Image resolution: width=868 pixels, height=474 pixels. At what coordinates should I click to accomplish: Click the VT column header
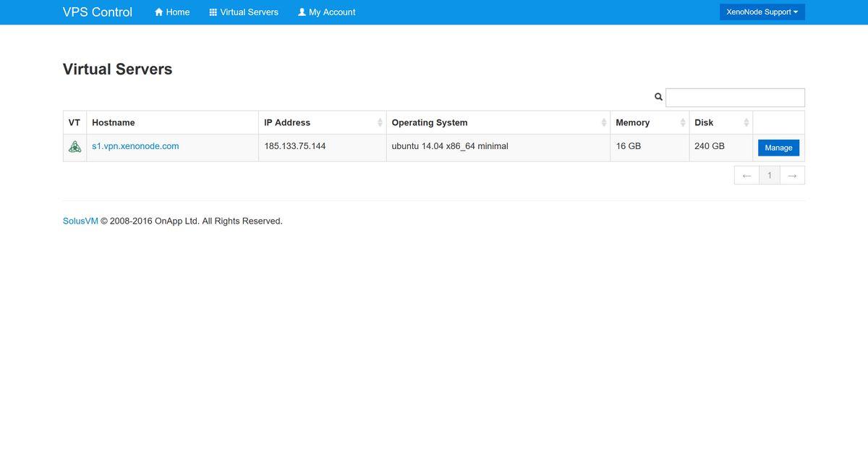(x=75, y=123)
